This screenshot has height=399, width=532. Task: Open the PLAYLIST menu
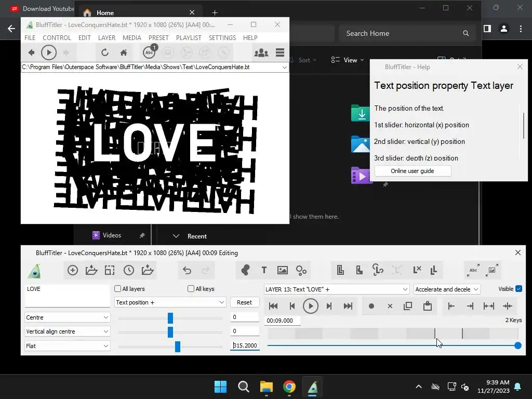point(189,37)
